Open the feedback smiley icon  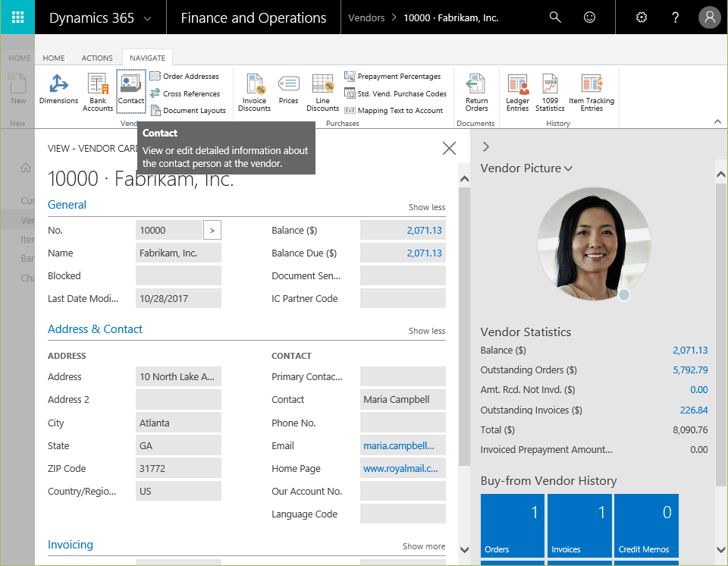[589, 17]
